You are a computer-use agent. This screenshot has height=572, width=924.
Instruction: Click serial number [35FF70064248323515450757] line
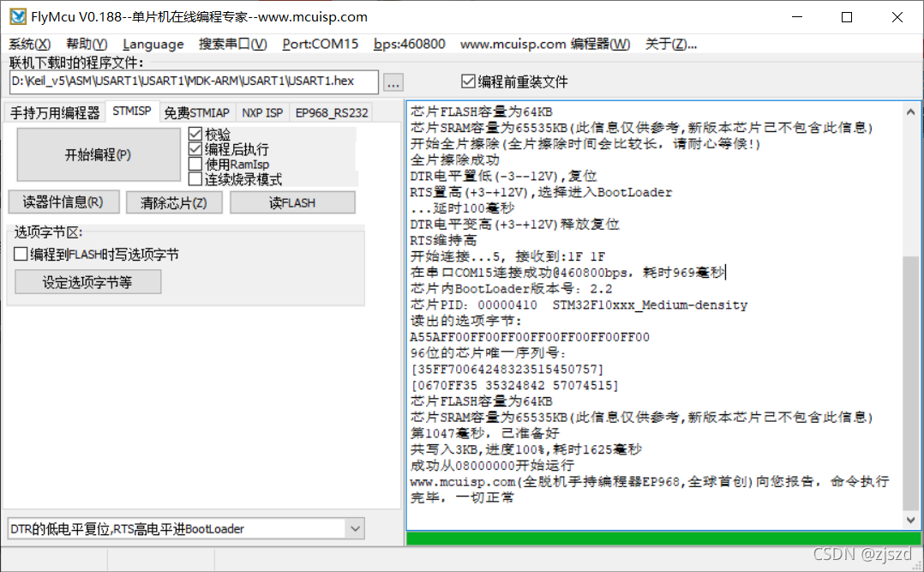click(507, 370)
